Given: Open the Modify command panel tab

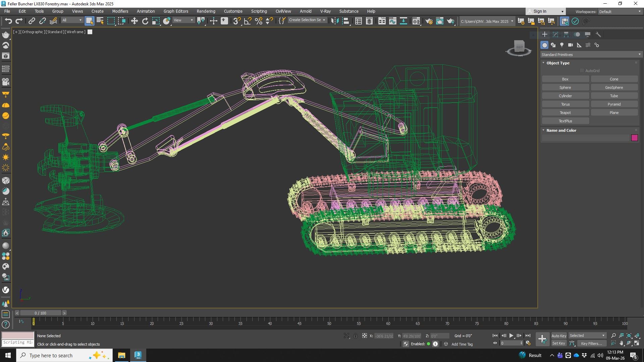Looking at the screenshot, I should pyautogui.click(x=555, y=34).
